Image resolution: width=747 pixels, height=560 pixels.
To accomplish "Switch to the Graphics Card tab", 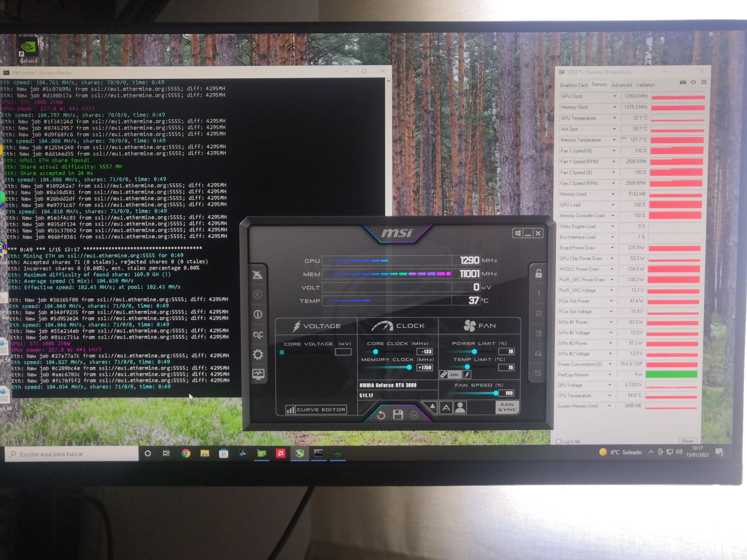I will pos(573,85).
